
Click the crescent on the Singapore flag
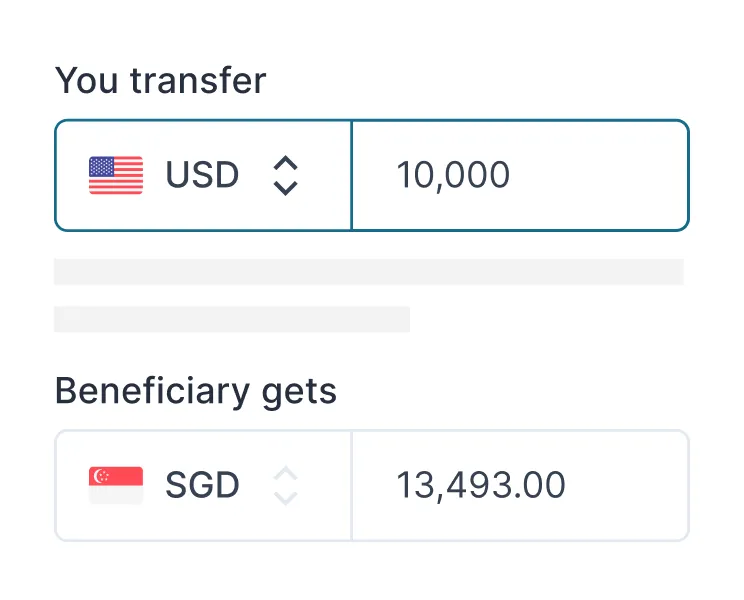pyautogui.click(x=99, y=476)
